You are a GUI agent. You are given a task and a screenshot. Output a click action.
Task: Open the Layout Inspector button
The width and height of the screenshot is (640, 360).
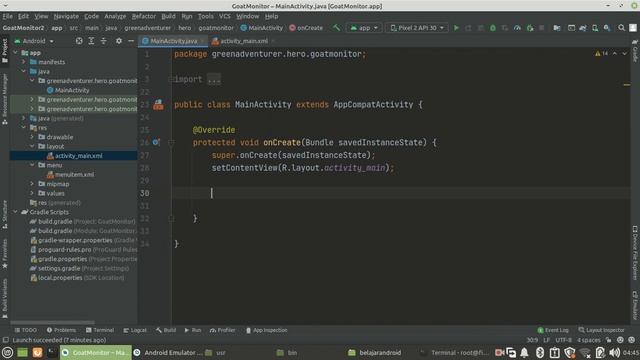[601, 330]
